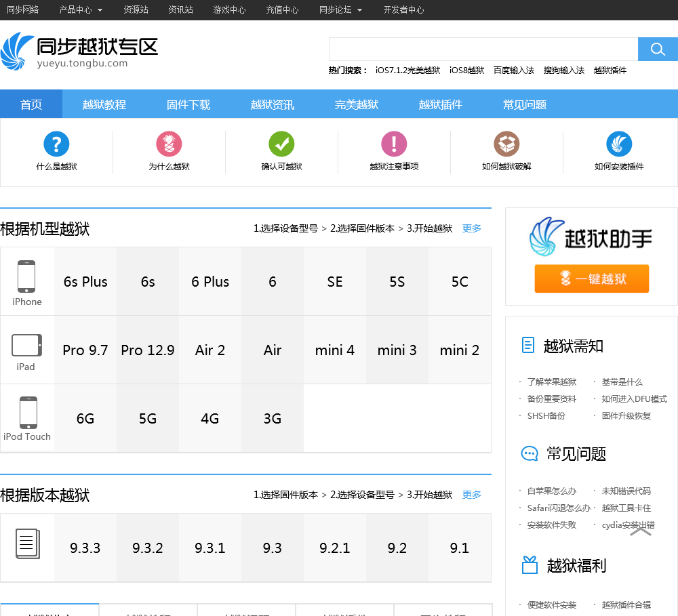678x616 pixels.
Task: Open 更多 link beside 根据机型越狱
Action: (x=472, y=229)
